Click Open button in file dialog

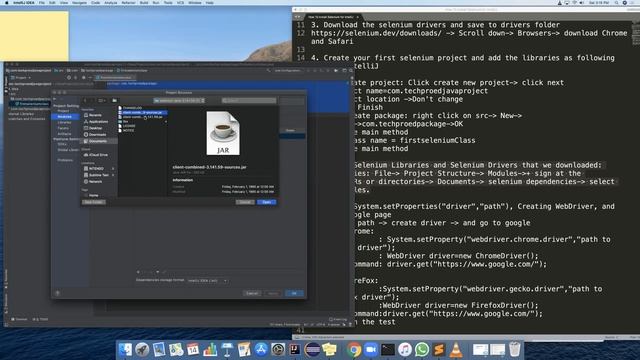click(267, 202)
